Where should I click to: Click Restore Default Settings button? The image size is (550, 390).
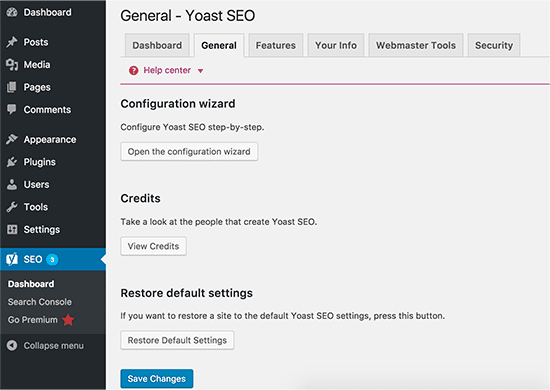point(177,340)
